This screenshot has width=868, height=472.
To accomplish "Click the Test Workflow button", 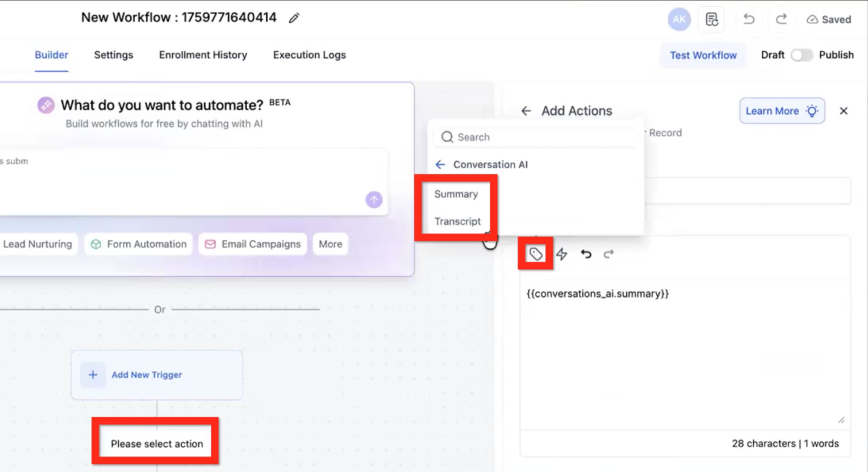I will pos(703,55).
